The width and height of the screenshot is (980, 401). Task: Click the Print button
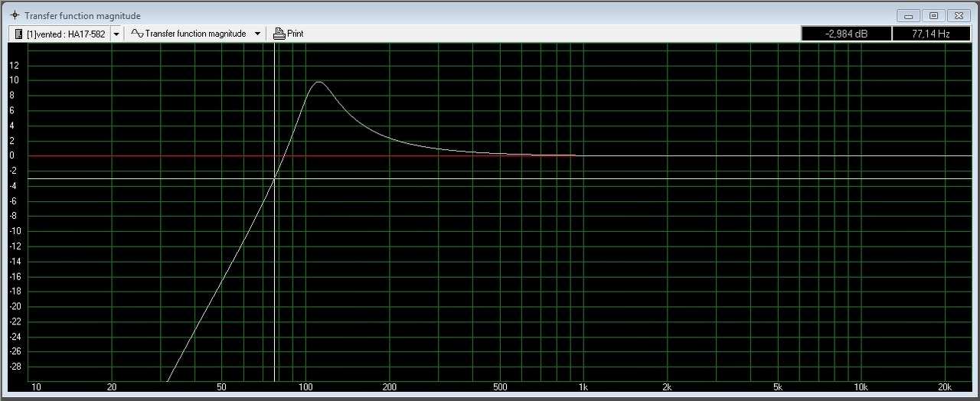click(x=289, y=34)
